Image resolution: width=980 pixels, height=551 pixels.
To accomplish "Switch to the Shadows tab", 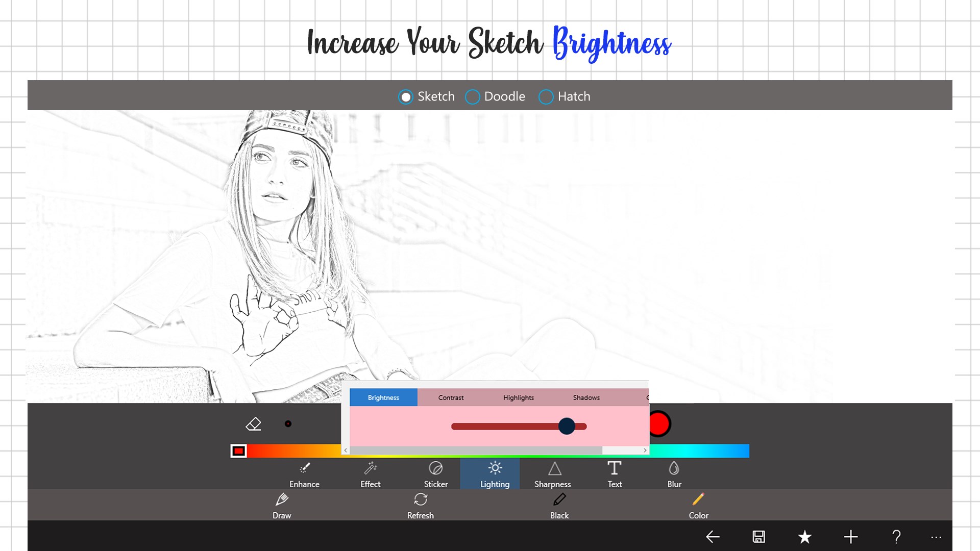I will pyautogui.click(x=586, y=397).
